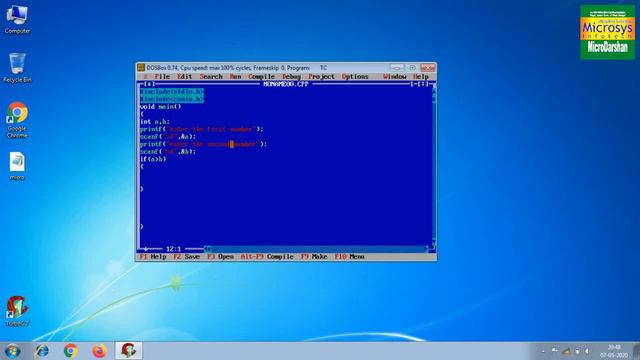Open the system menu left of File
This screenshot has height=360, width=640.
pyautogui.click(x=145, y=76)
